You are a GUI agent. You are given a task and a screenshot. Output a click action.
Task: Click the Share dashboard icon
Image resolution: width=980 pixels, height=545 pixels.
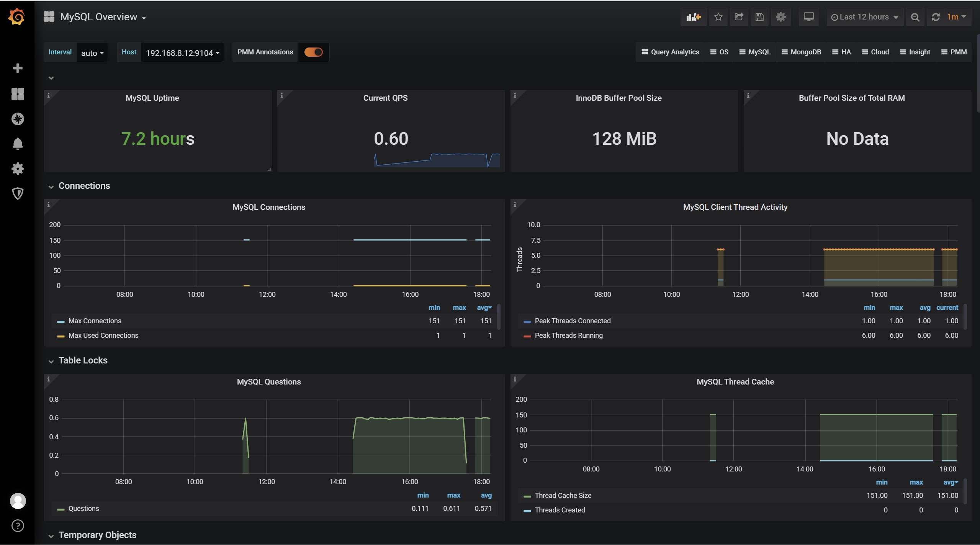click(739, 17)
